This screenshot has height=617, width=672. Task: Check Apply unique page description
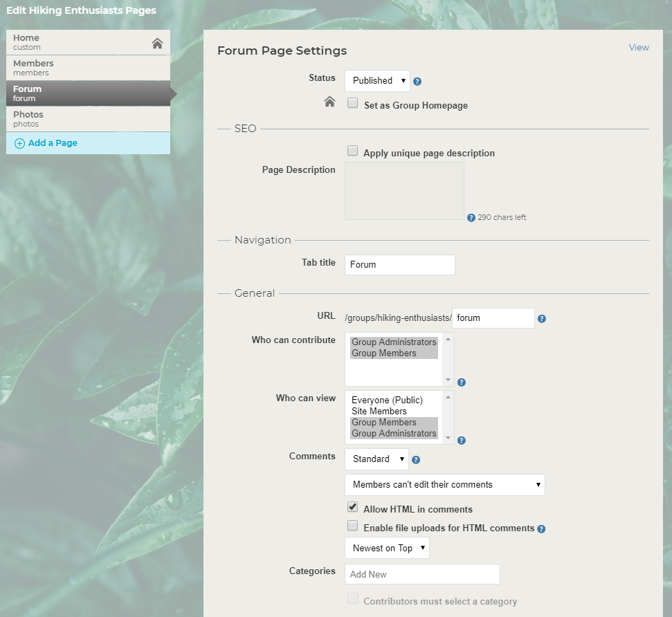click(x=352, y=150)
